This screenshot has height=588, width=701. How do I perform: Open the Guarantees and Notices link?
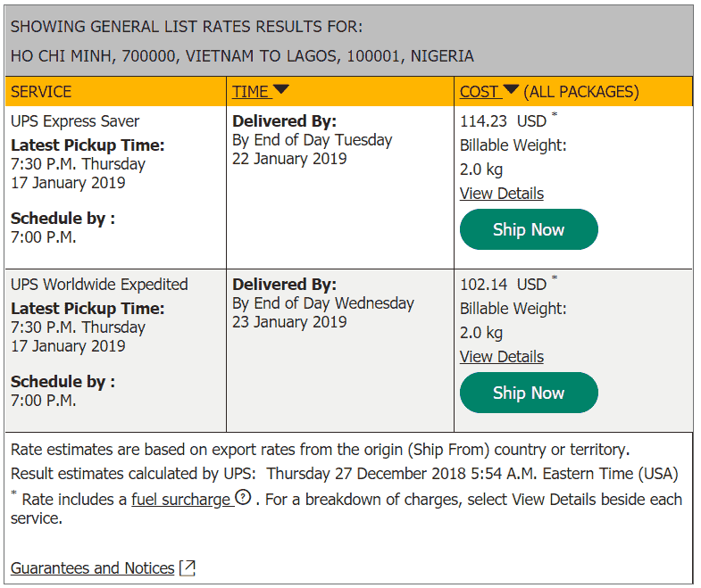click(93, 567)
